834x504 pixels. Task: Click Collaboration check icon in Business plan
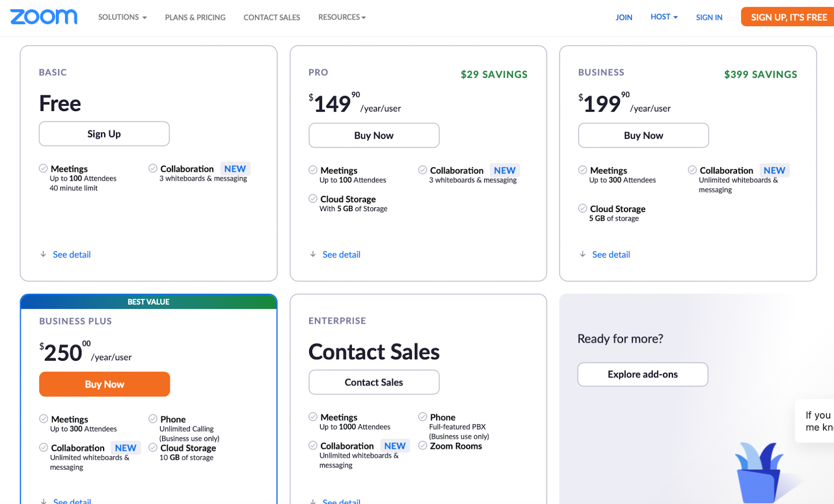click(692, 170)
